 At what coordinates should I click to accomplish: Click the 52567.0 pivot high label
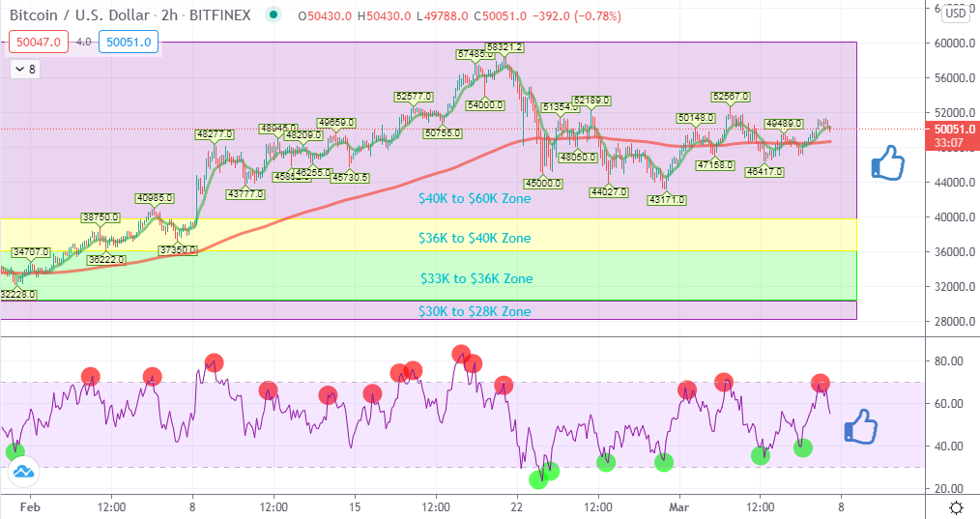tap(731, 97)
